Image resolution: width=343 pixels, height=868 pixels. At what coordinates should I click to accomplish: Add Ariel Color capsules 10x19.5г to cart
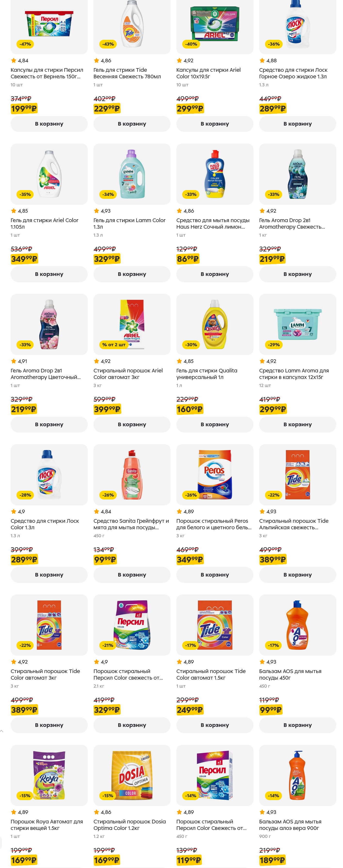tap(214, 124)
